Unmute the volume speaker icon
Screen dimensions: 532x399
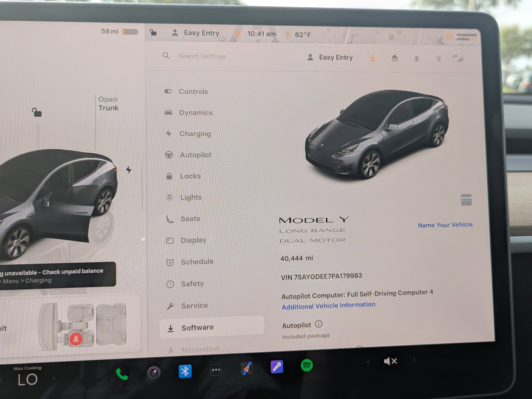390,361
